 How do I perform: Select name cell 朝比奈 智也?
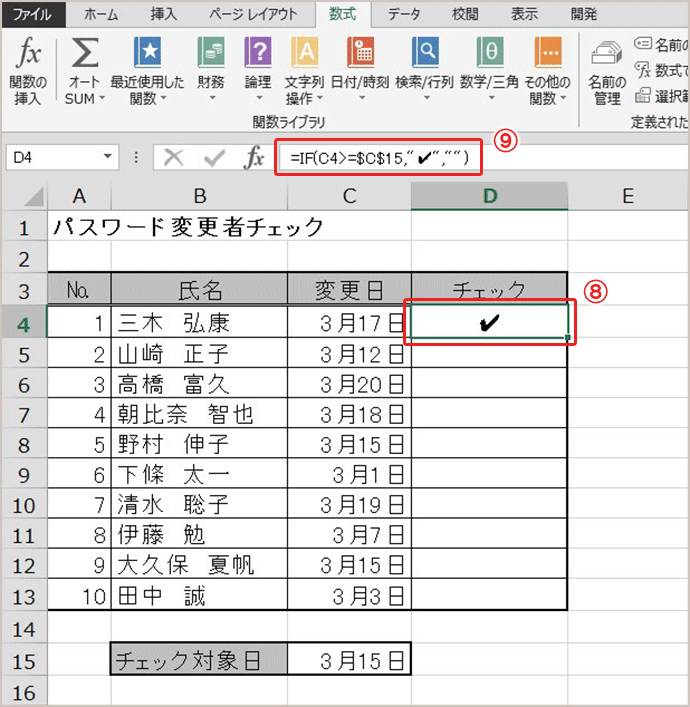tap(199, 414)
